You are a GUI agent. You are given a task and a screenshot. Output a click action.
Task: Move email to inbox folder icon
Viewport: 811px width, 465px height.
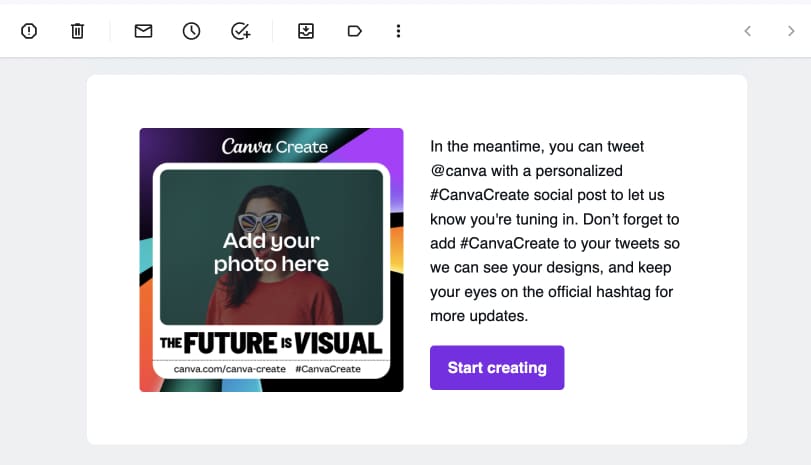click(x=306, y=31)
